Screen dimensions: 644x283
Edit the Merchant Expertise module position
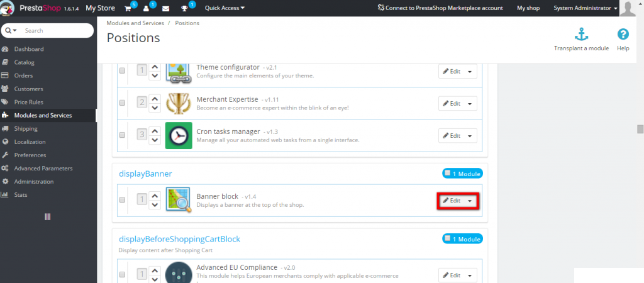(x=452, y=104)
